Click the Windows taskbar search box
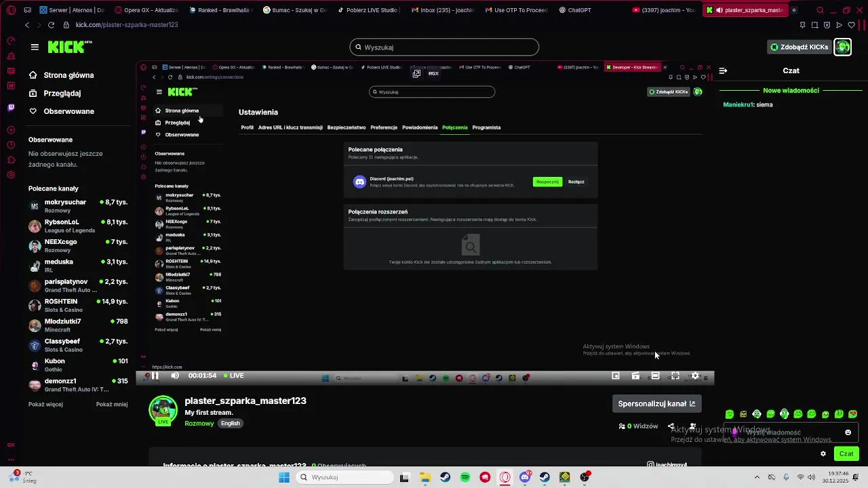Viewport: 868px width, 488px height. [x=344, y=477]
